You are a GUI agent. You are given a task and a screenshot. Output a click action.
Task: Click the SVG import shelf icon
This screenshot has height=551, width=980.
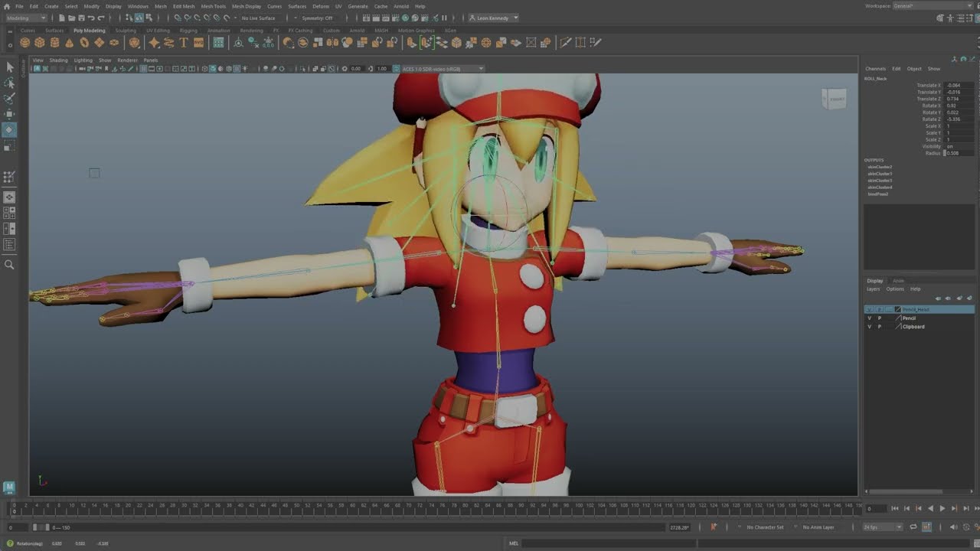pos(199,43)
